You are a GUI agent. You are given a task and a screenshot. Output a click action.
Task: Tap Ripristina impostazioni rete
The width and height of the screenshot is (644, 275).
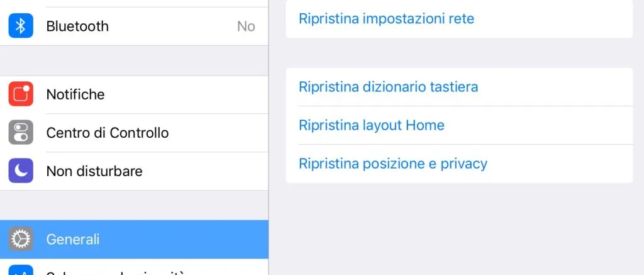point(386,19)
